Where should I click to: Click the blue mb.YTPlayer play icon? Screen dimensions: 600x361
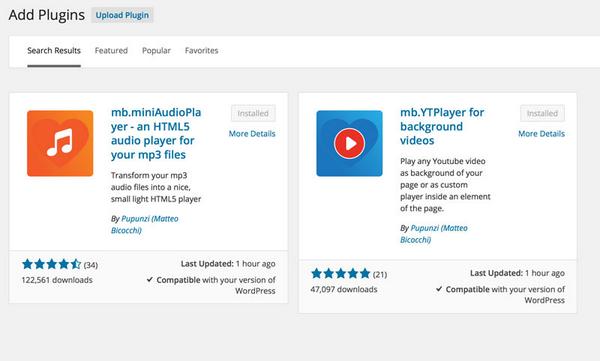click(349, 144)
